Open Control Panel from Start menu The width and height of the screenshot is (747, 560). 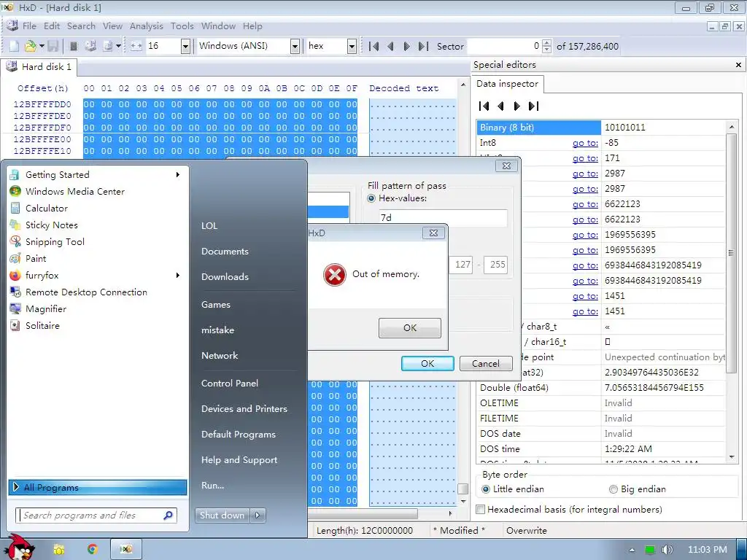point(230,384)
